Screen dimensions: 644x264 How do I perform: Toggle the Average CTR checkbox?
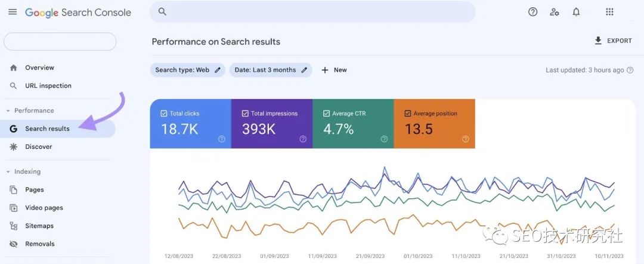coord(327,113)
